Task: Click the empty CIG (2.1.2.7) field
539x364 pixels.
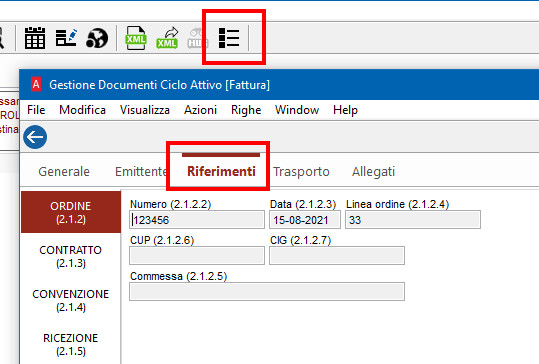Action: (x=337, y=256)
